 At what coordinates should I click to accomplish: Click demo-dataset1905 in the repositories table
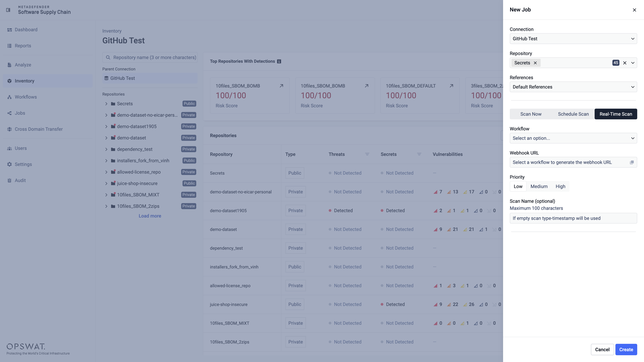pyautogui.click(x=228, y=210)
